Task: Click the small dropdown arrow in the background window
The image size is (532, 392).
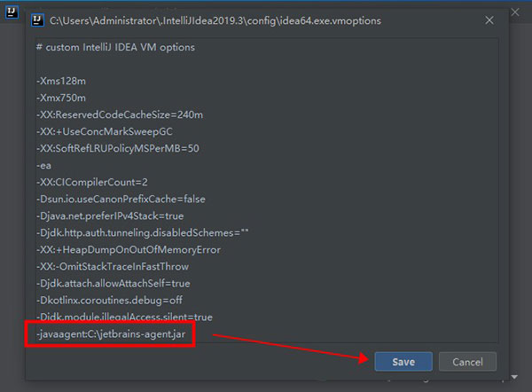Action: (514, 377)
